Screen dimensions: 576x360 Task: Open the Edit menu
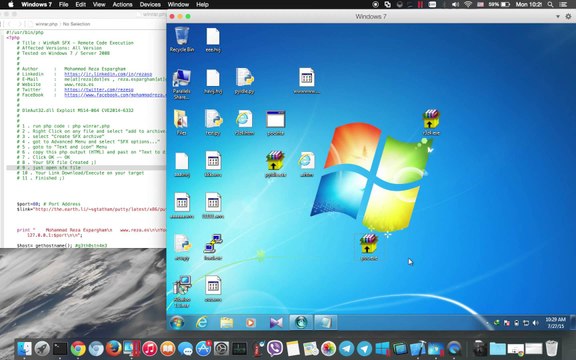(x=80, y=4)
